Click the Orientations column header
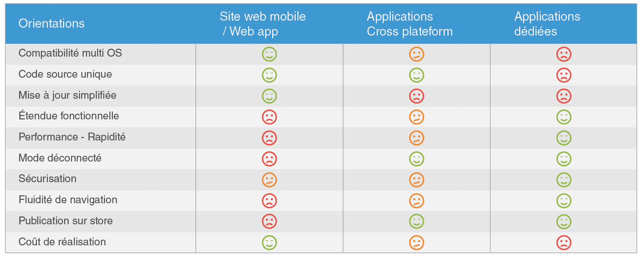The image size is (644, 259). click(51, 24)
